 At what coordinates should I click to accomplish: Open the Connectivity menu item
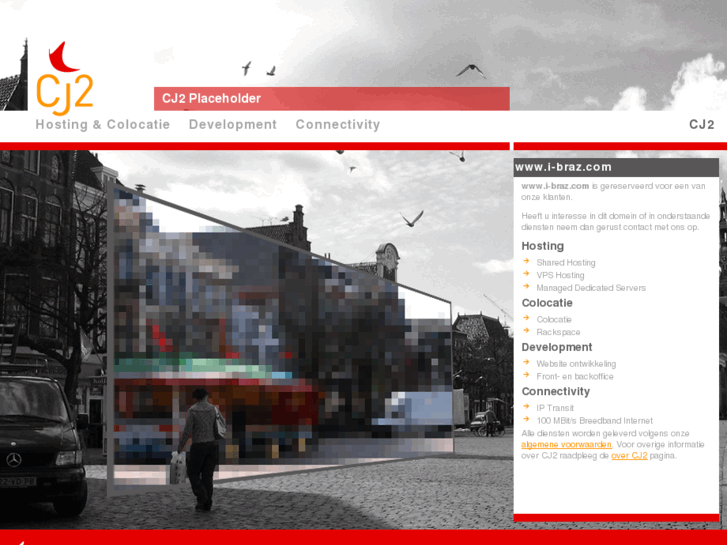click(338, 124)
